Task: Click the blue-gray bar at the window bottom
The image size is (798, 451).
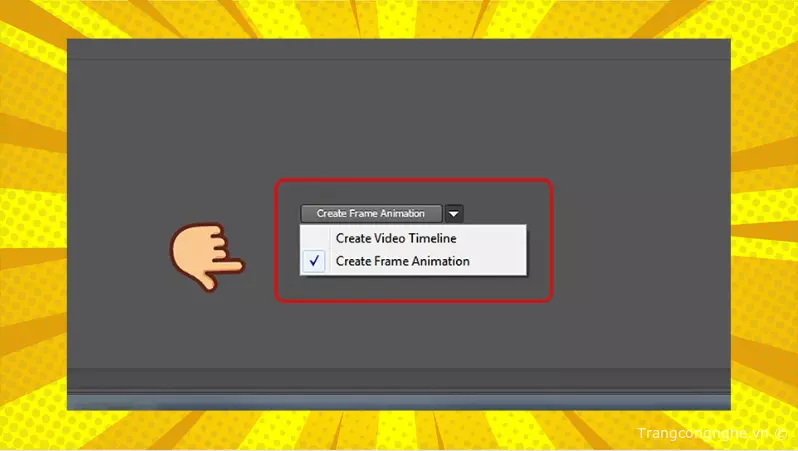Action: pos(400,402)
